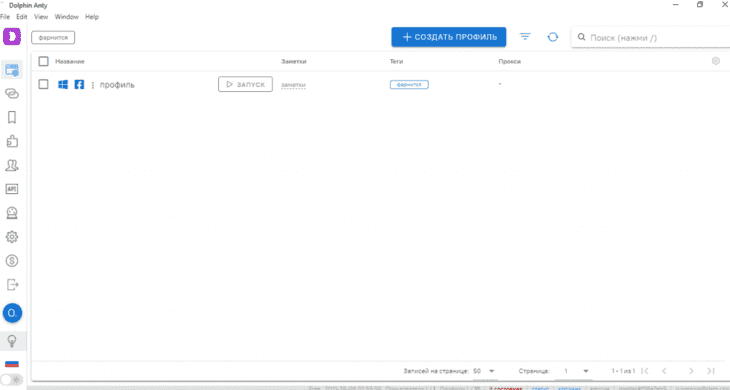The image size is (730, 390).
Task: Click the СОЗДАТЬ ПРОФИЛЬ button
Action: (x=449, y=37)
